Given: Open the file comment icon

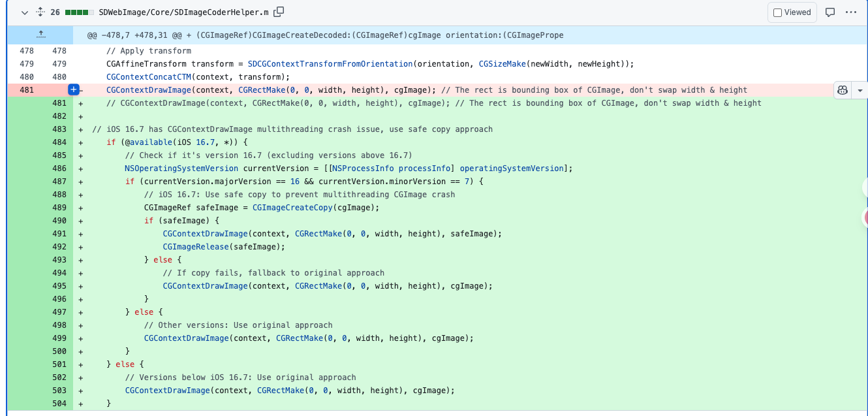Looking at the screenshot, I should click(x=830, y=12).
